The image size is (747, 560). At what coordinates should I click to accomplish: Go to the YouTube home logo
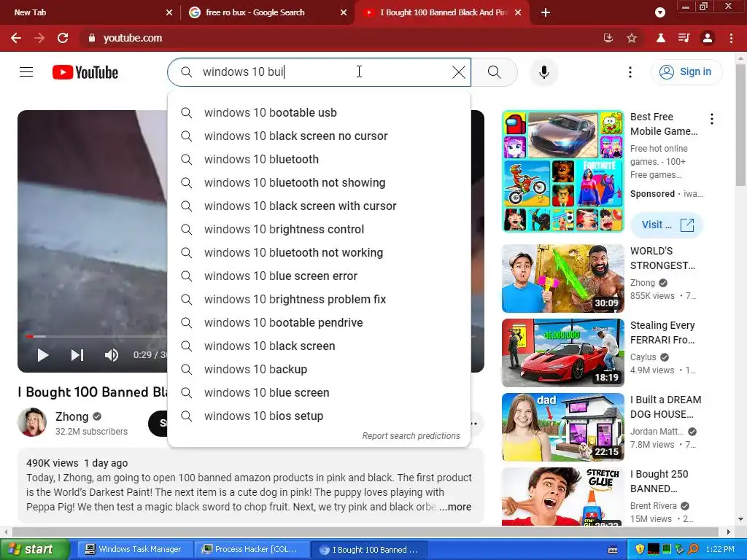click(85, 72)
